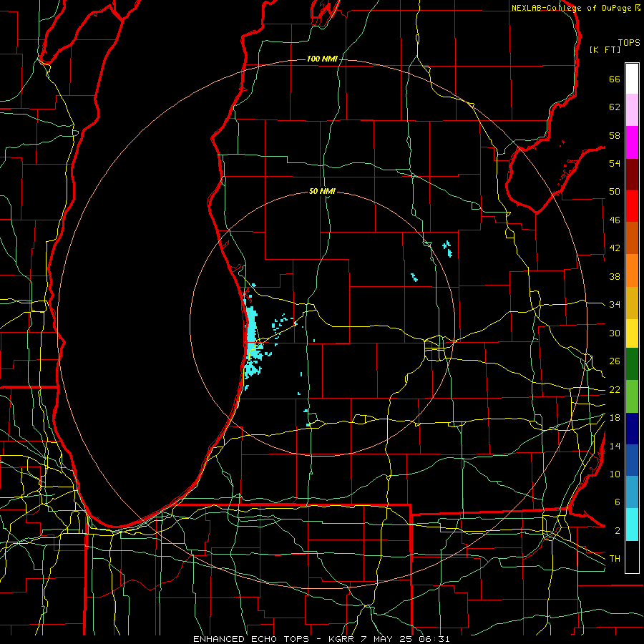
Task: Click the legend value 10
Action: (x=615, y=474)
